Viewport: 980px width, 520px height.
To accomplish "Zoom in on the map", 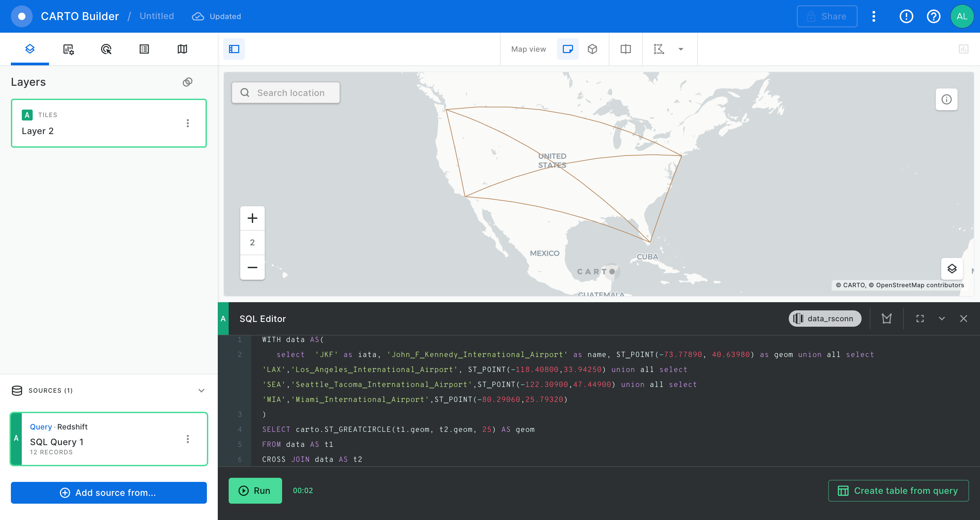I will tap(252, 218).
